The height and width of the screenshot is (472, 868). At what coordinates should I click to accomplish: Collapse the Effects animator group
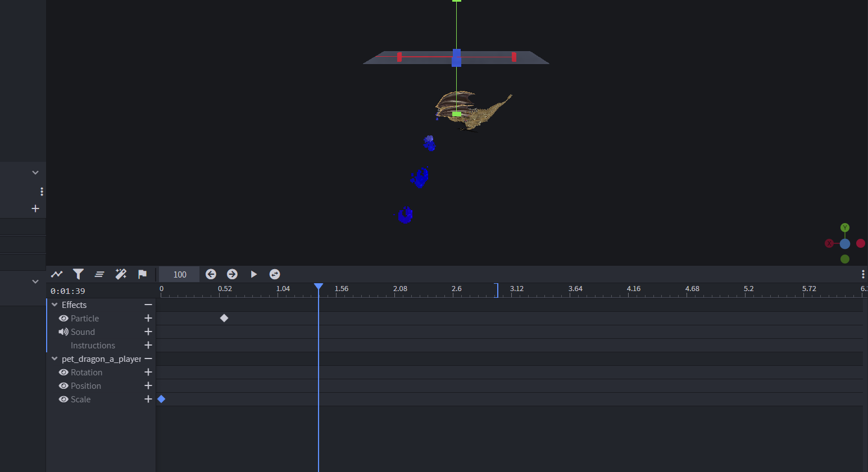[x=54, y=305]
